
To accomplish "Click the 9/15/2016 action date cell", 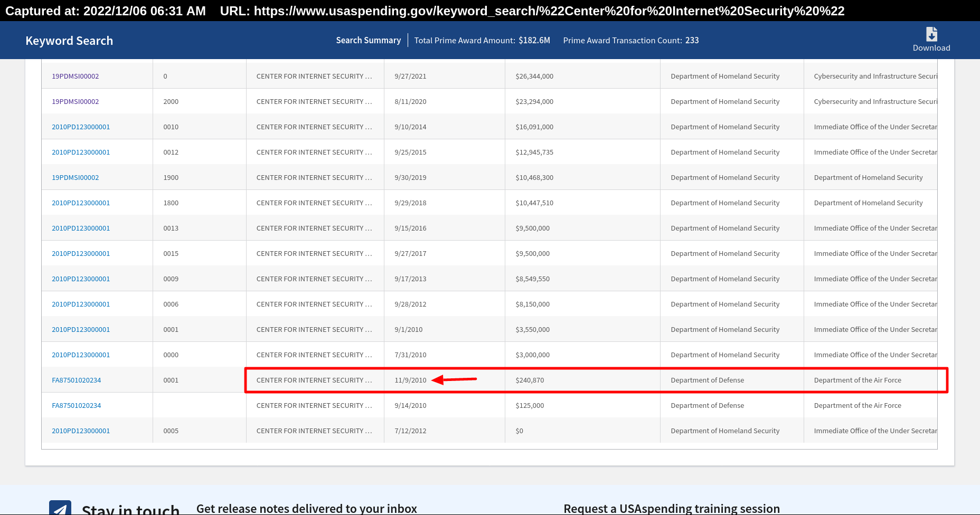I will [445, 228].
